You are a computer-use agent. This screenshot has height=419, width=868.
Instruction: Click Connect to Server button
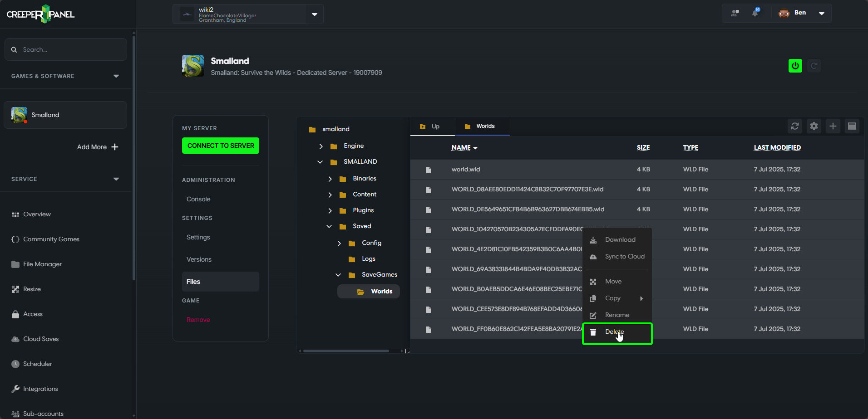click(221, 146)
